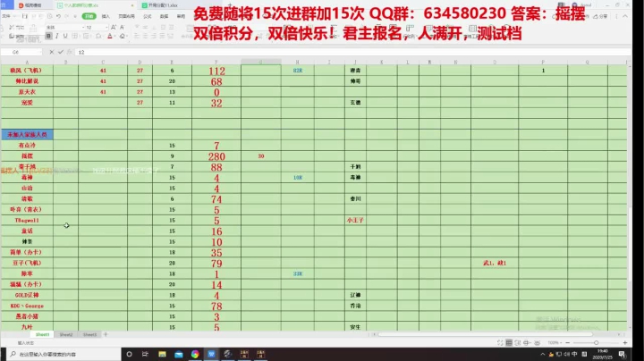Select the cell showing 112
This screenshot has height=361, width=644.
click(216, 71)
